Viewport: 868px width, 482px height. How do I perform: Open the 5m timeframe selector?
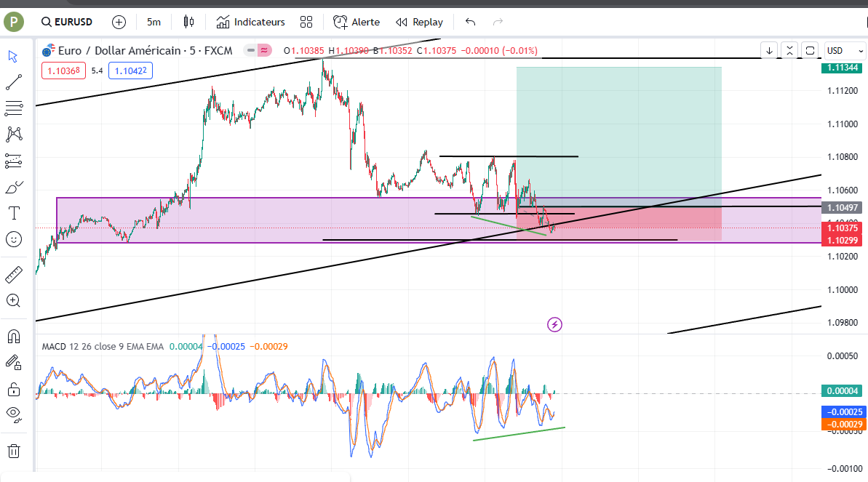pos(153,22)
